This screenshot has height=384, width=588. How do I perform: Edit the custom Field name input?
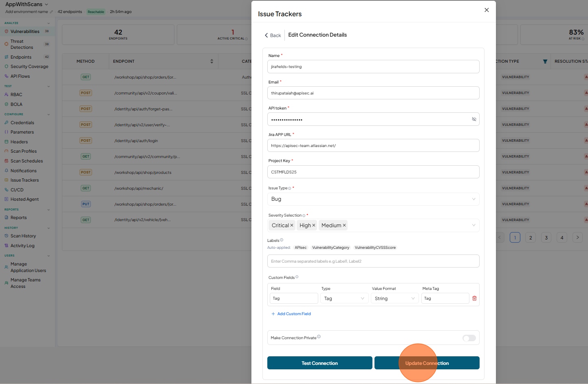coord(294,298)
